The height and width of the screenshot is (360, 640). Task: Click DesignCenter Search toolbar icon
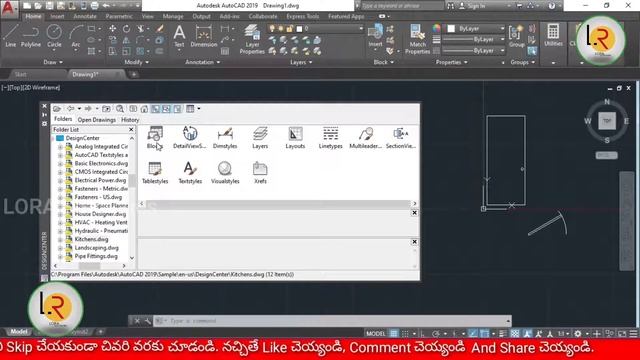120,109
